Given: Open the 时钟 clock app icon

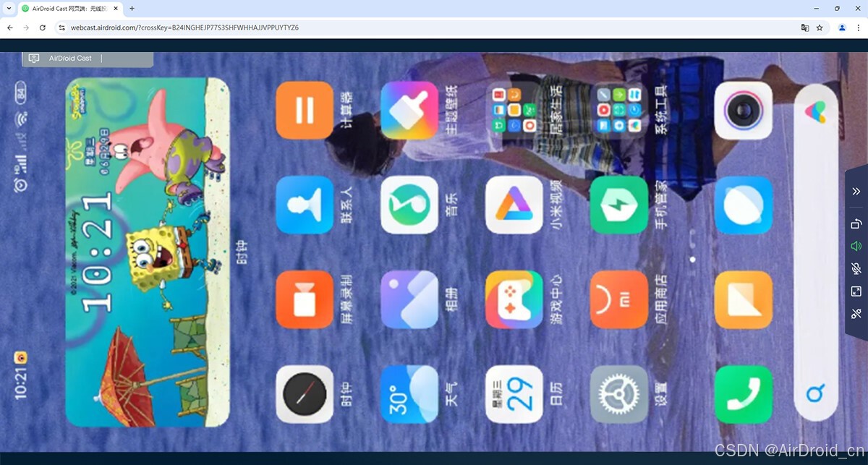Looking at the screenshot, I should coord(305,394).
